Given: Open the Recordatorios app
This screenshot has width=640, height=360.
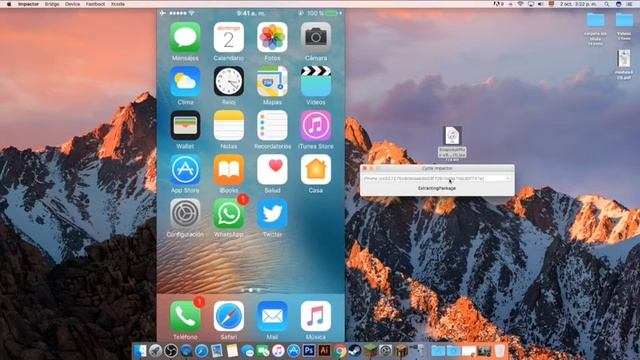Looking at the screenshot, I should pyautogui.click(x=272, y=126).
